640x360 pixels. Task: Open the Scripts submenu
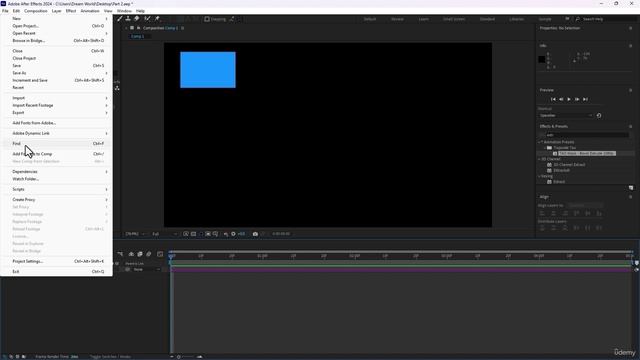[x=56, y=189]
